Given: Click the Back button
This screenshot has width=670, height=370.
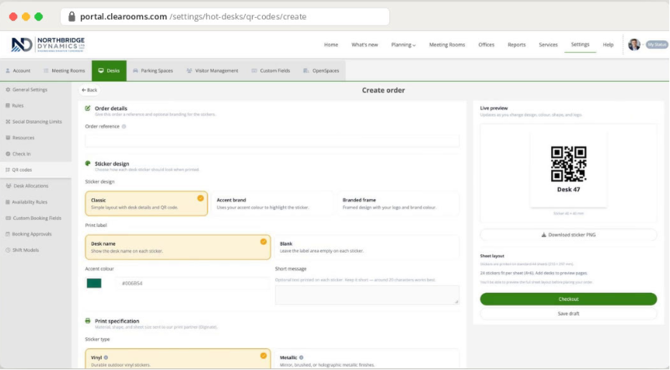Looking at the screenshot, I should (89, 90).
